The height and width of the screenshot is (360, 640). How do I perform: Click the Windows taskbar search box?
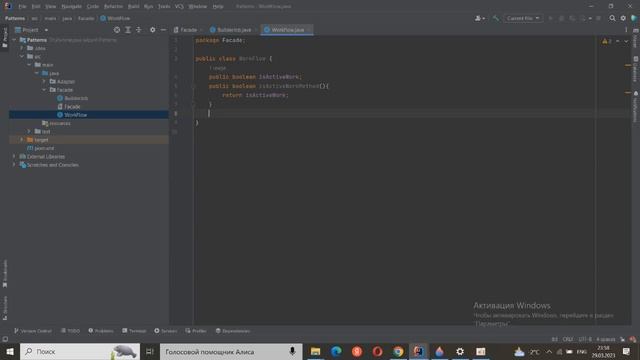click(80, 351)
